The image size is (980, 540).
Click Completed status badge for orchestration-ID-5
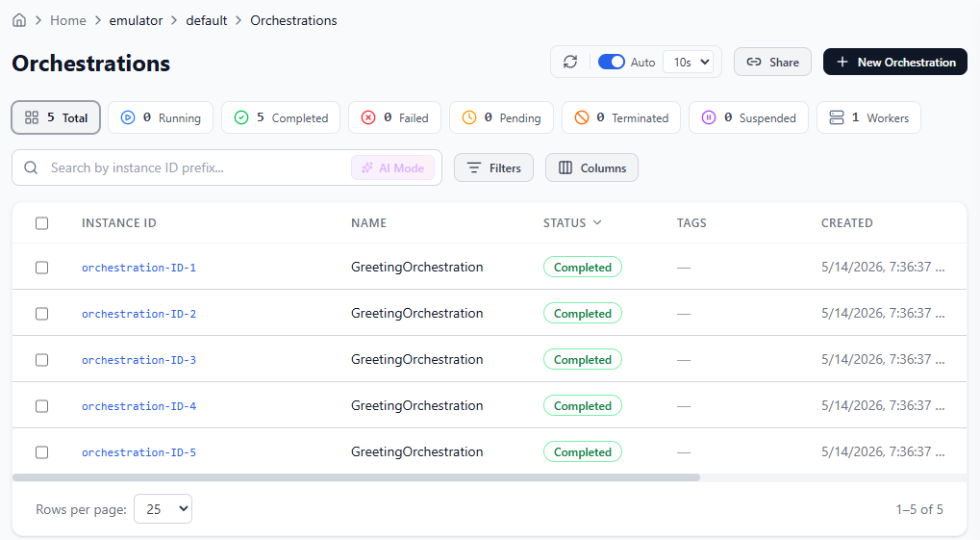click(x=583, y=452)
